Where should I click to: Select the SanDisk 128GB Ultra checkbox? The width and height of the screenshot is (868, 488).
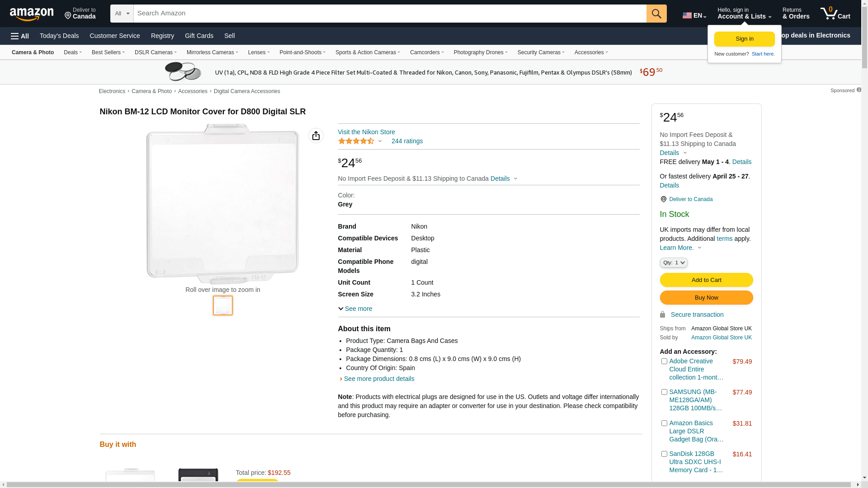tap(664, 454)
